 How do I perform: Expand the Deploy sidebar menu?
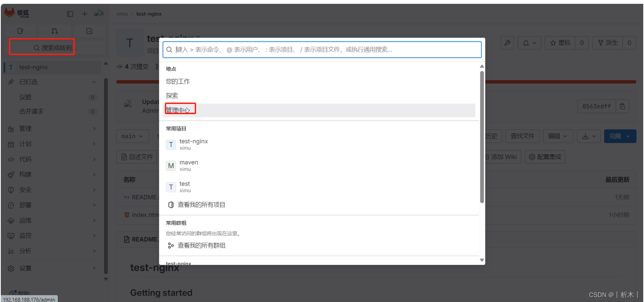[53, 205]
